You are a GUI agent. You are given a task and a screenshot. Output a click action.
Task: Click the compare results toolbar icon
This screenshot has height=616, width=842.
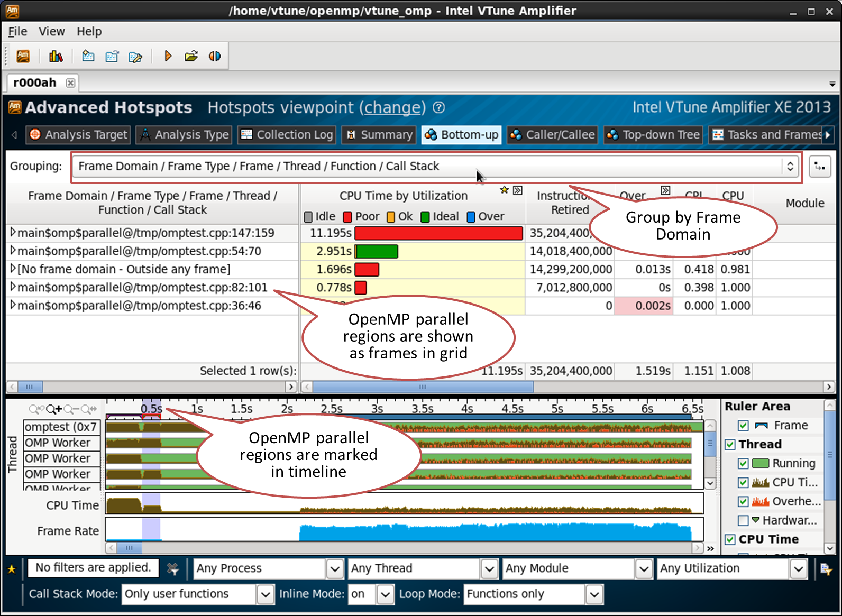click(215, 56)
